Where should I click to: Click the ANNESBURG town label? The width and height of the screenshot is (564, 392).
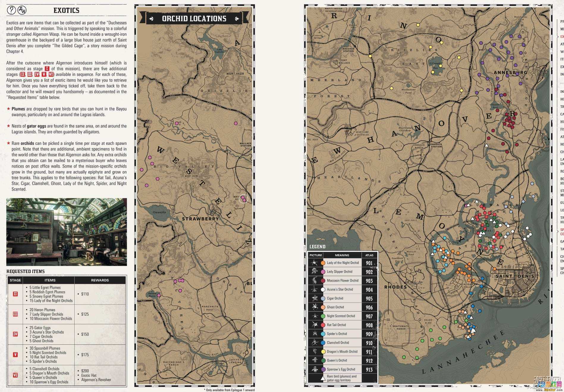[x=510, y=73]
